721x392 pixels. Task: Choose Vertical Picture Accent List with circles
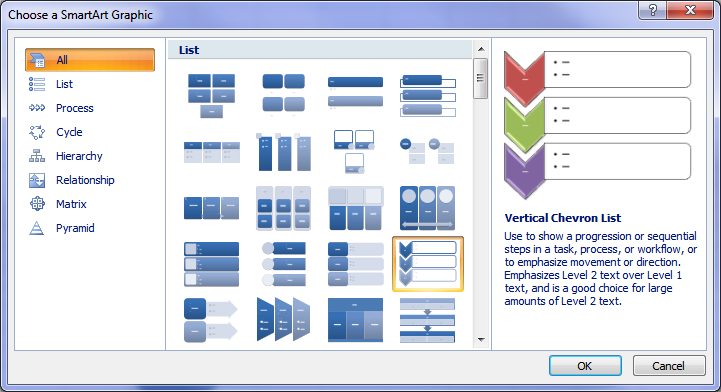(x=284, y=264)
